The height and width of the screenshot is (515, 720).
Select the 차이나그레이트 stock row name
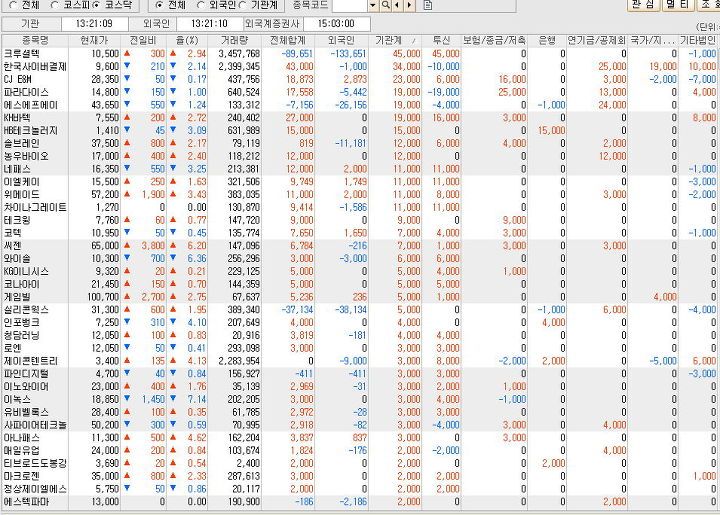[x=35, y=207]
